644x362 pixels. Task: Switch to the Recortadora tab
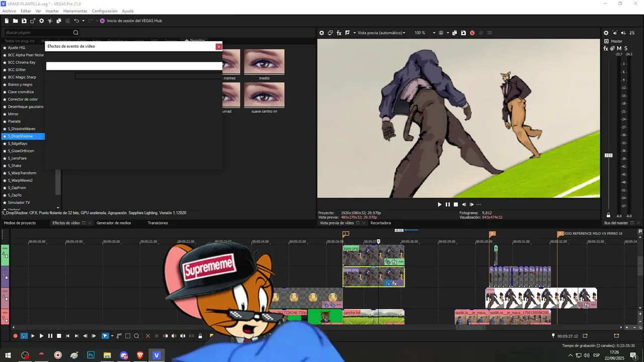pos(381,223)
